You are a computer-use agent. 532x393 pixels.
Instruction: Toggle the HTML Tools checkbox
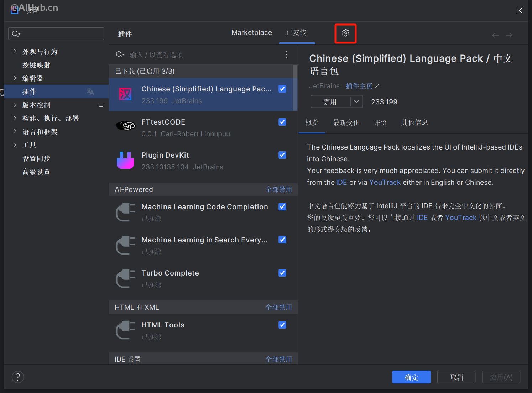click(x=282, y=325)
